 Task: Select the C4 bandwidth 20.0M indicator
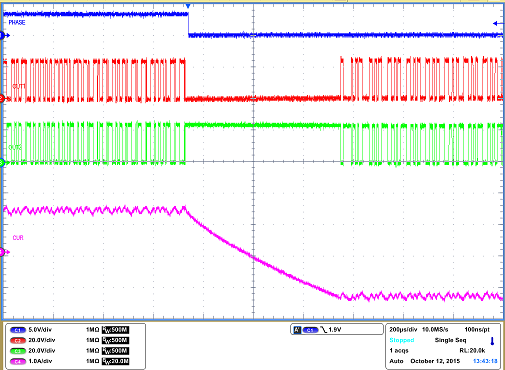(x=115, y=361)
